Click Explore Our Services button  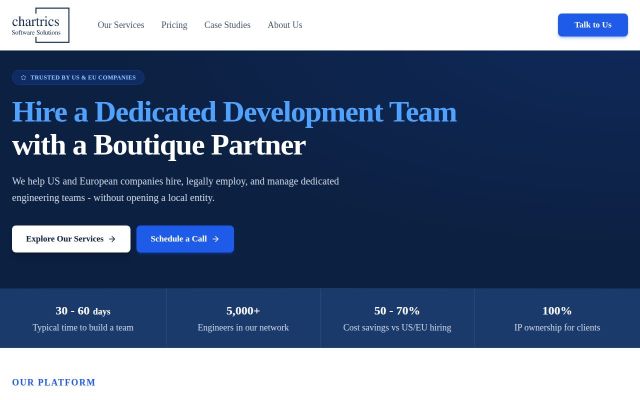(71, 239)
